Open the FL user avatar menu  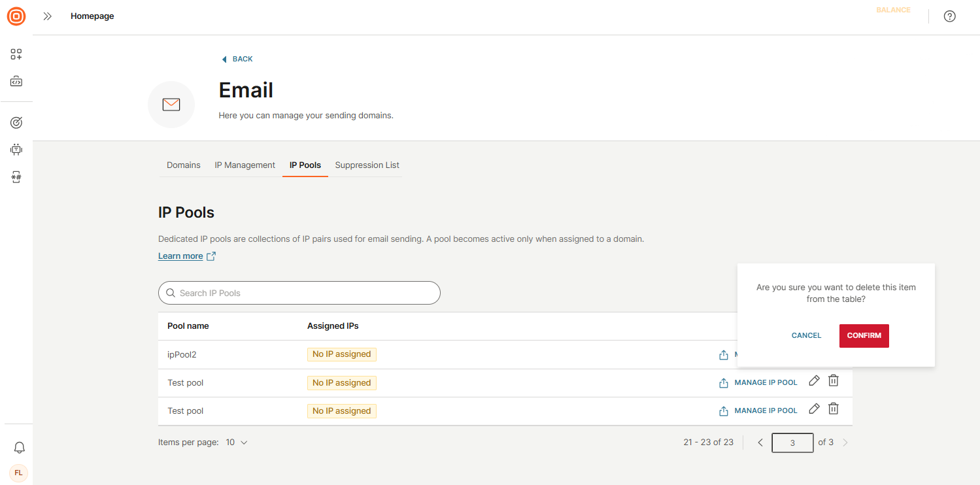pyautogui.click(x=18, y=473)
